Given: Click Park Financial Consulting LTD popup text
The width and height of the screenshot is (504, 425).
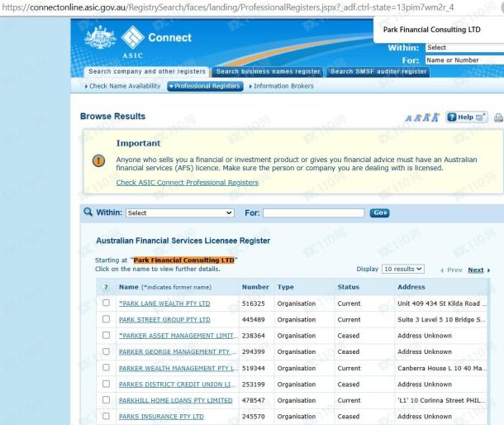Looking at the screenshot, I should (x=431, y=30).
